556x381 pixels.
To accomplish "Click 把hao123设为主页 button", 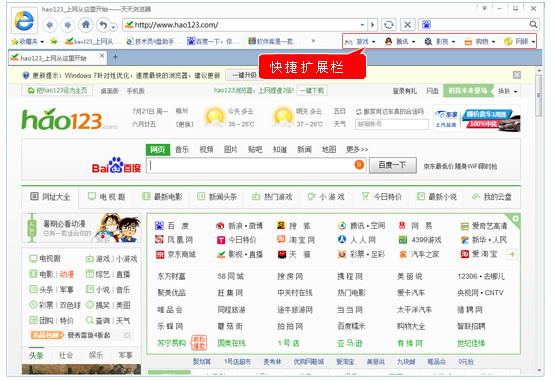I will pyautogui.click(x=57, y=91).
